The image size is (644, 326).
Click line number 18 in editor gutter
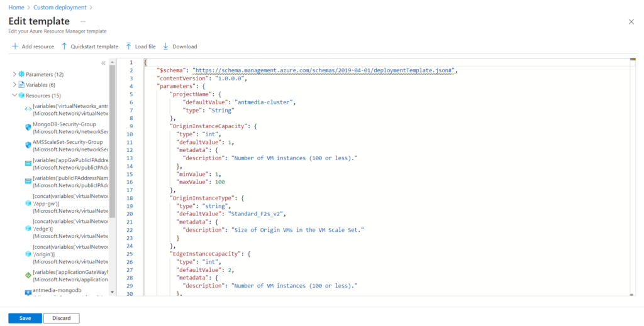131,198
